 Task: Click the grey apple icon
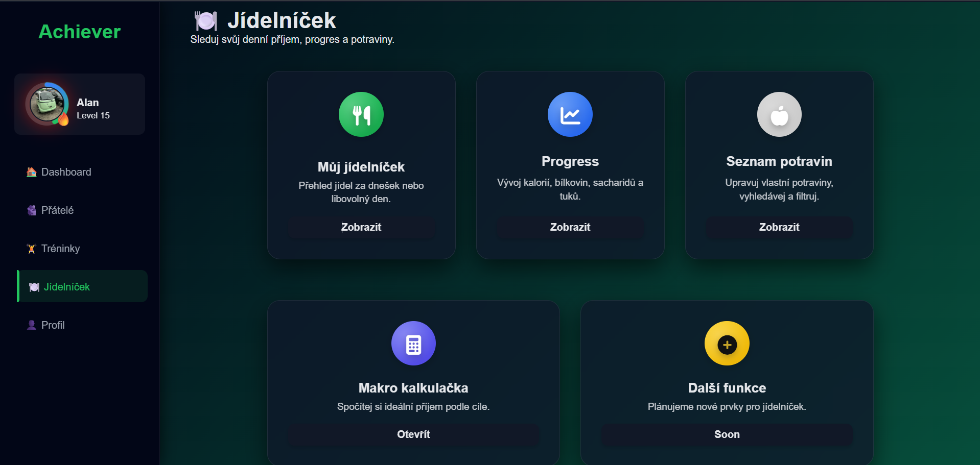[779, 114]
